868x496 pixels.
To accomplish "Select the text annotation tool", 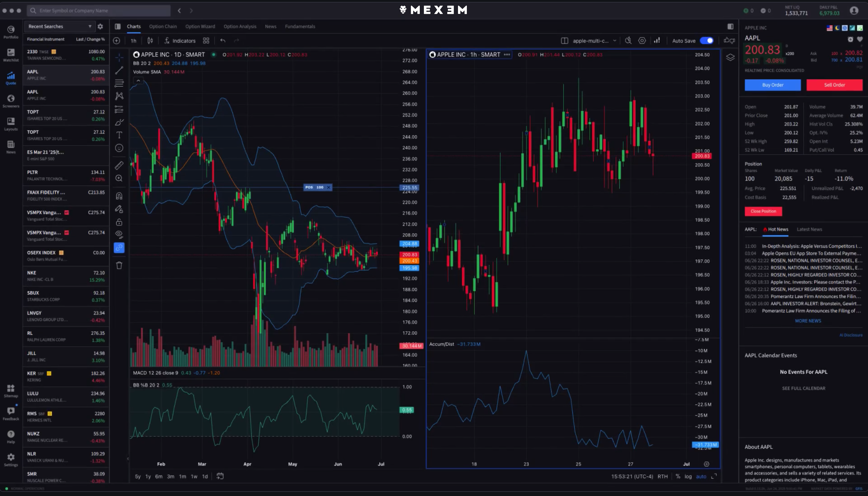I will pyautogui.click(x=119, y=135).
